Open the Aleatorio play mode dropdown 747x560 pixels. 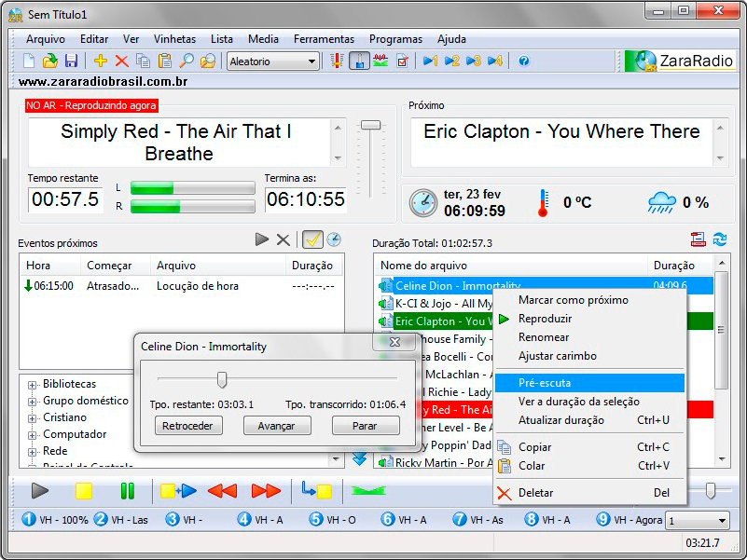[x=272, y=61]
